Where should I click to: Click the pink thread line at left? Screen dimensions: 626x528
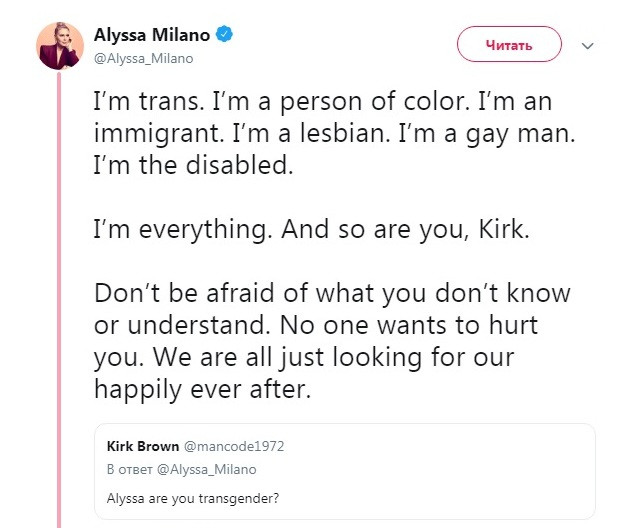(x=59, y=300)
